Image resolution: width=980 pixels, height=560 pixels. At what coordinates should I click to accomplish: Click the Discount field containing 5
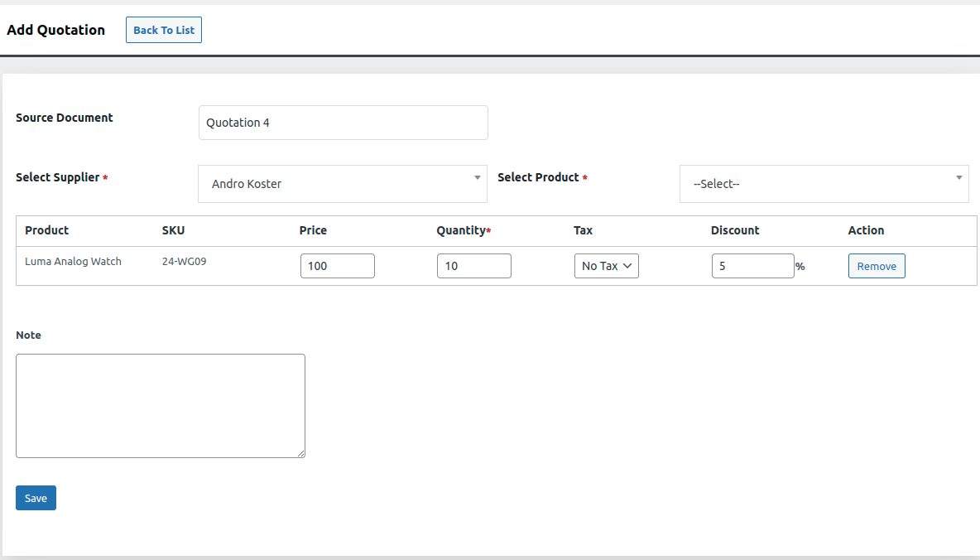pos(753,266)
